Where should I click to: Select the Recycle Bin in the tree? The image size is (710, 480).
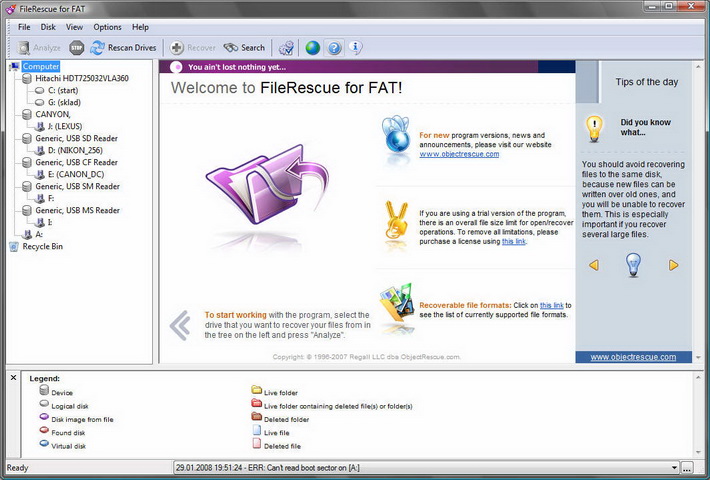click(x=42, y=246)
